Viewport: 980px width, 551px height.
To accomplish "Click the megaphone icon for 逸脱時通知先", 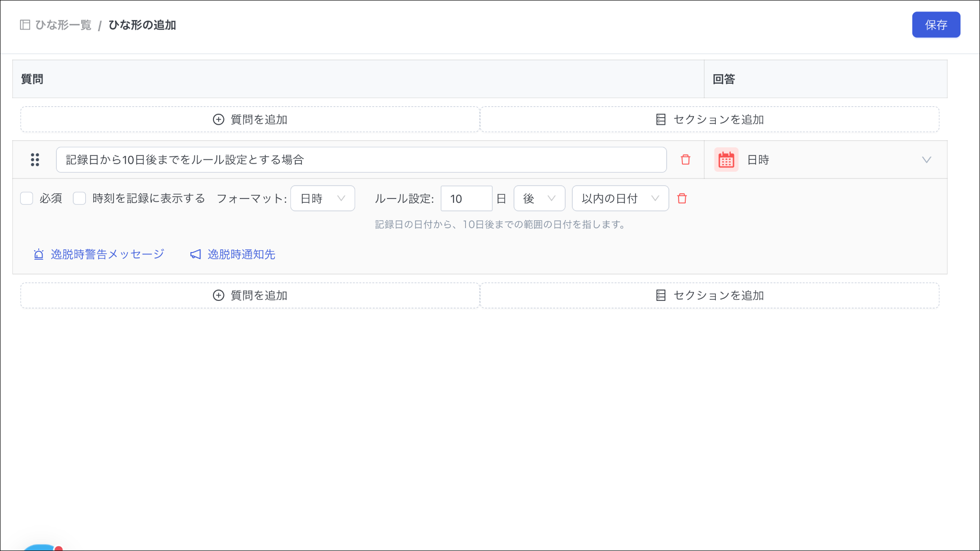I will coord(195,254).
